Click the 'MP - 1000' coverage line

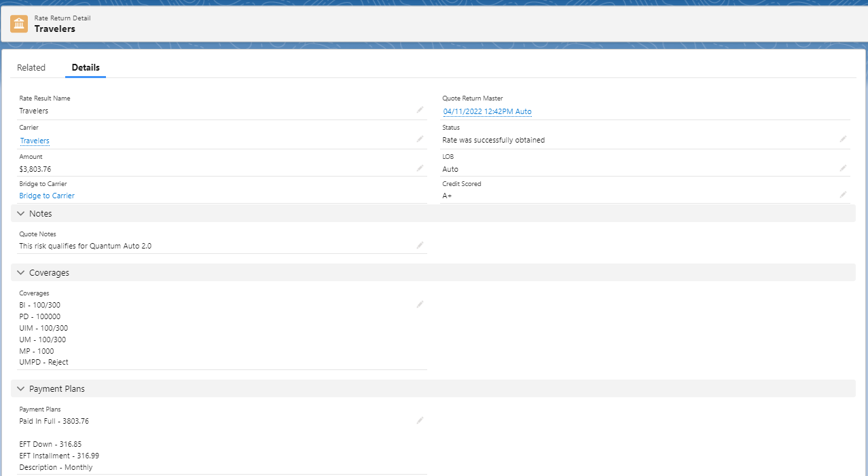click(x=37, y=351)
